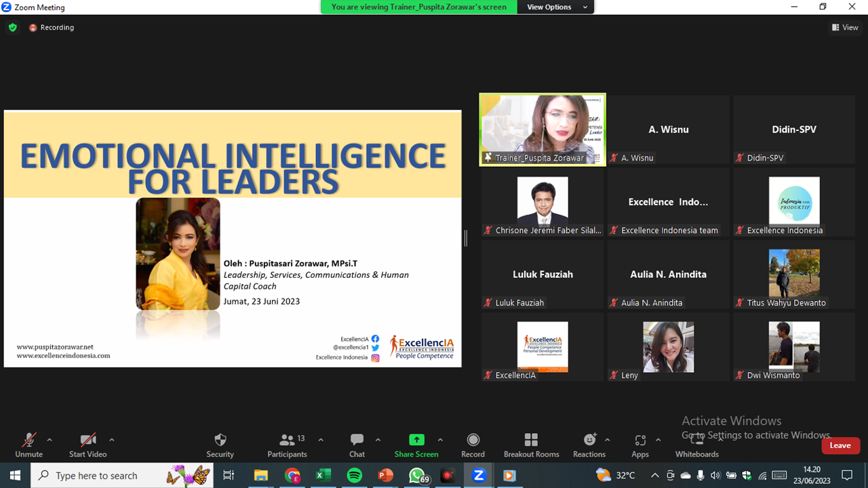Image resolution: width=868 pixels, height=488 pixels.
Task: Click the green encryption shield icon
Action: click(x=12, y=27)
